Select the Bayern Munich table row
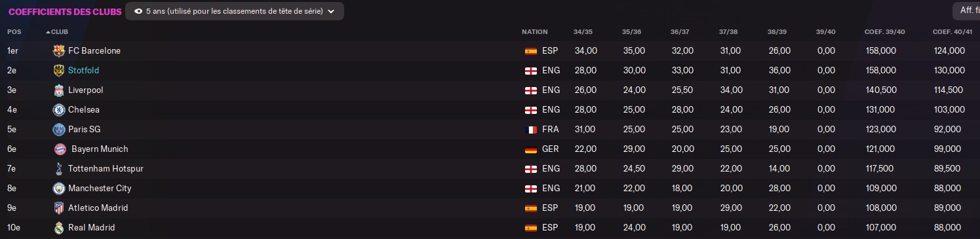The height and width of the screenshot is (239, 980). pyautogui.click(x=490, y=149)
